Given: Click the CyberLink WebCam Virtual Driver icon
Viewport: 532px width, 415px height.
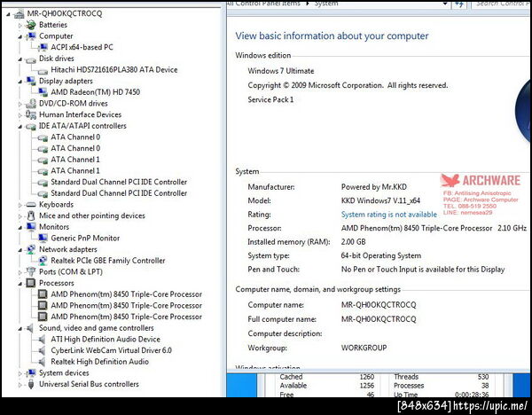Looking at the screenshot, I should click(x=42, y=350).
